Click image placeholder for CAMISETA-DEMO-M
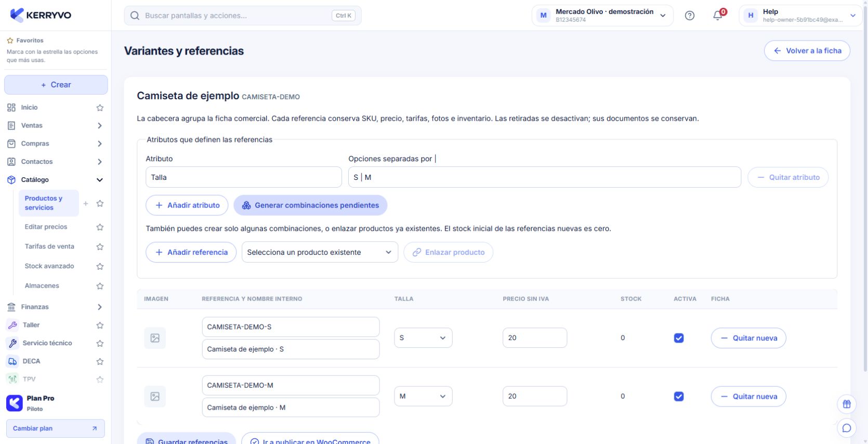 click(x=155, y=397)
